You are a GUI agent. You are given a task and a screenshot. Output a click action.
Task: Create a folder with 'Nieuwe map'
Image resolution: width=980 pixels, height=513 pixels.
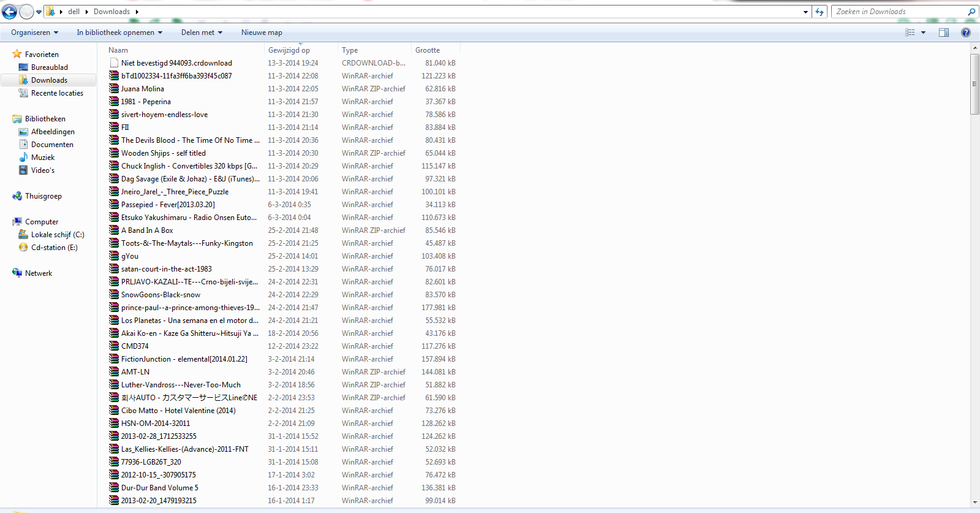[262, 32]
